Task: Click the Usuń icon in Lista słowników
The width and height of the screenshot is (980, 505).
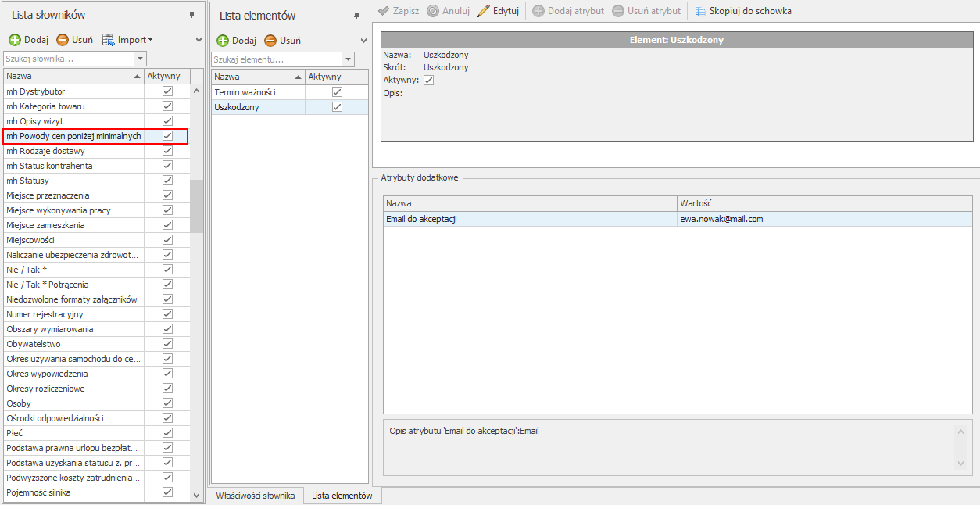Action: click(x=62, y=40)
